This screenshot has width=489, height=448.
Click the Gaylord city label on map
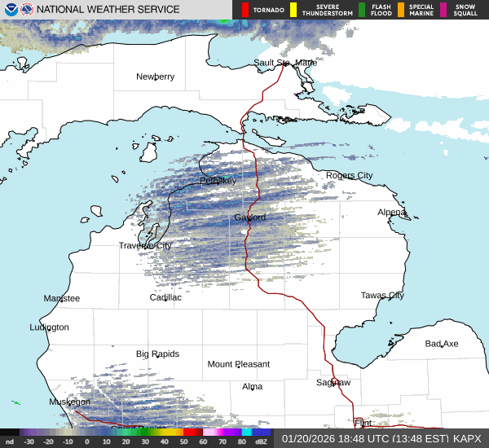[x=249, y=217]
